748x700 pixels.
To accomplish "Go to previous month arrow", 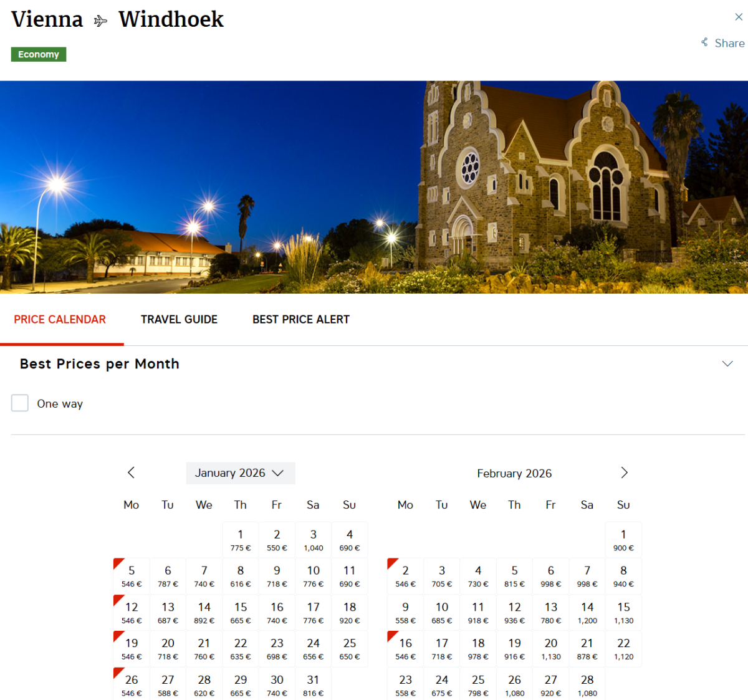I will tap(131, 472).
